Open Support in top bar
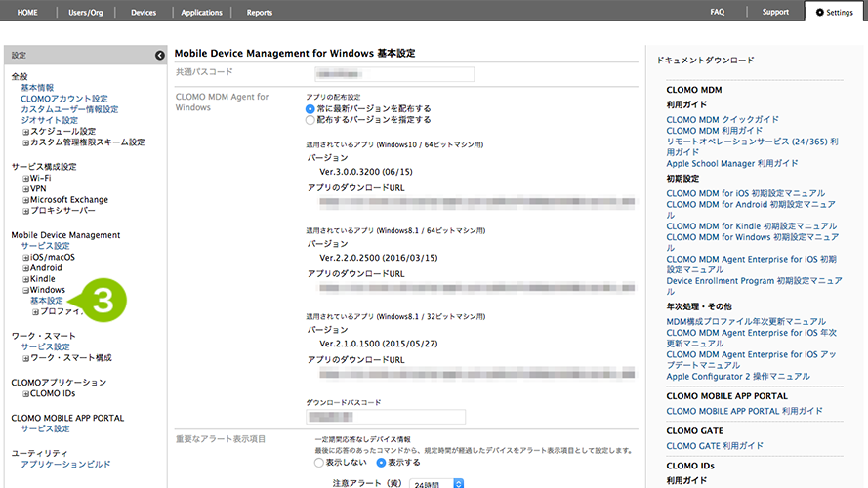The height and width of the screenshot is (488, 868). [775, 12]
